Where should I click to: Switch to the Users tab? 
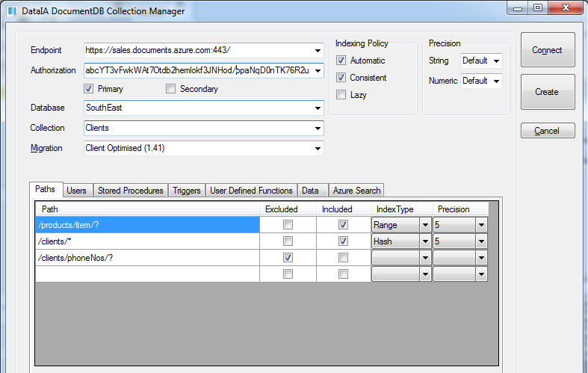point(77,191)
